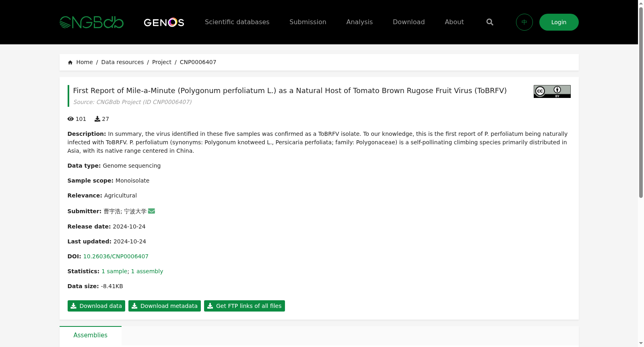Go to Home in the breadcrumb
The image size is (644, 347).
85,62
